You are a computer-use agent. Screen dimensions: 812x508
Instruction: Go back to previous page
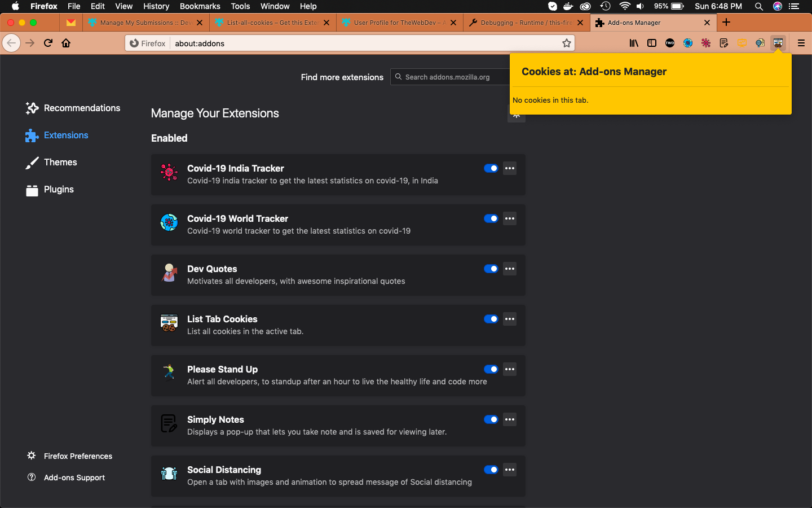pyautogui.click(x=11, y=43)
